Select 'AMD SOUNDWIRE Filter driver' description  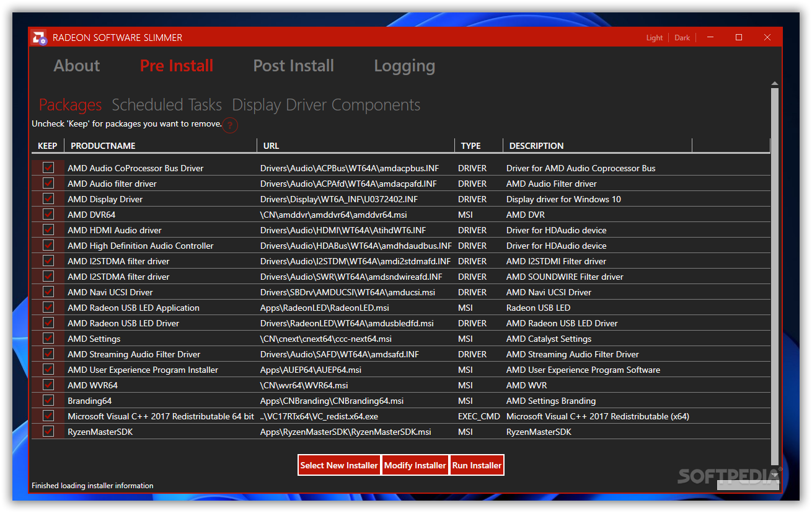[x=565, y=277]
